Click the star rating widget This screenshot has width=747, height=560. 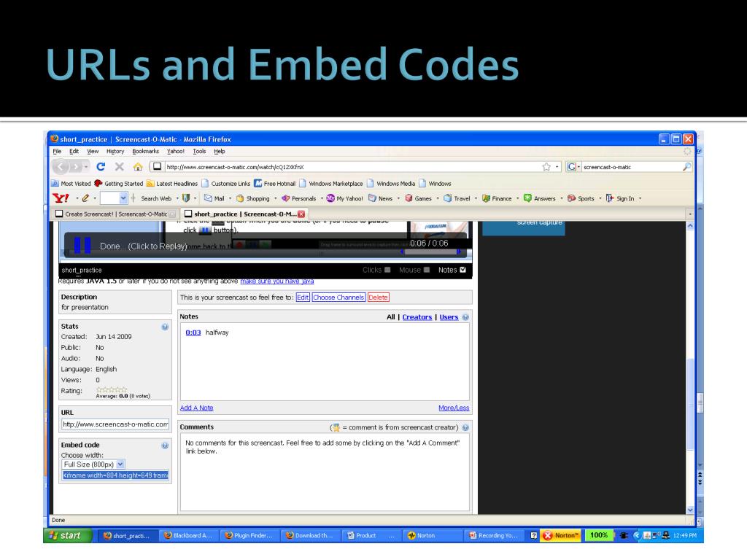(x=112, y=389)
